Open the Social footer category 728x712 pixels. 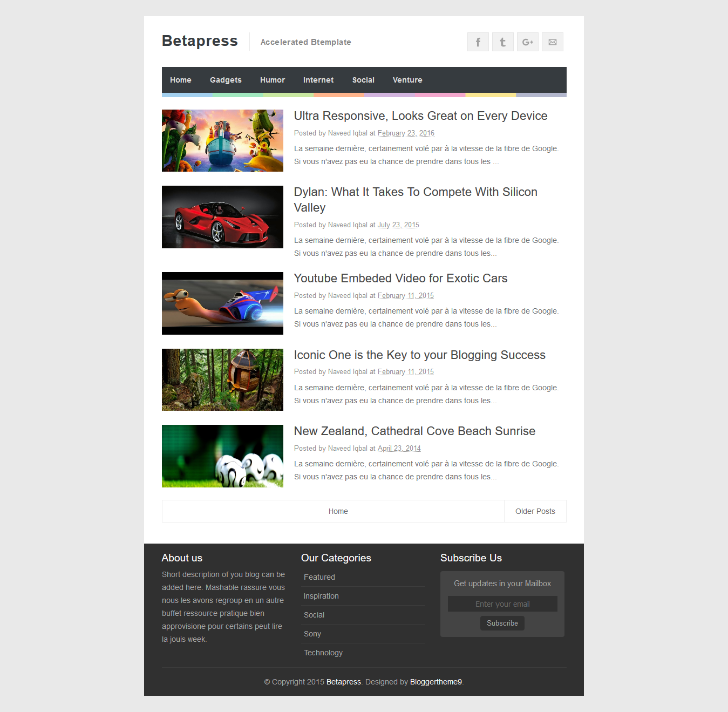tap(314, 615)
